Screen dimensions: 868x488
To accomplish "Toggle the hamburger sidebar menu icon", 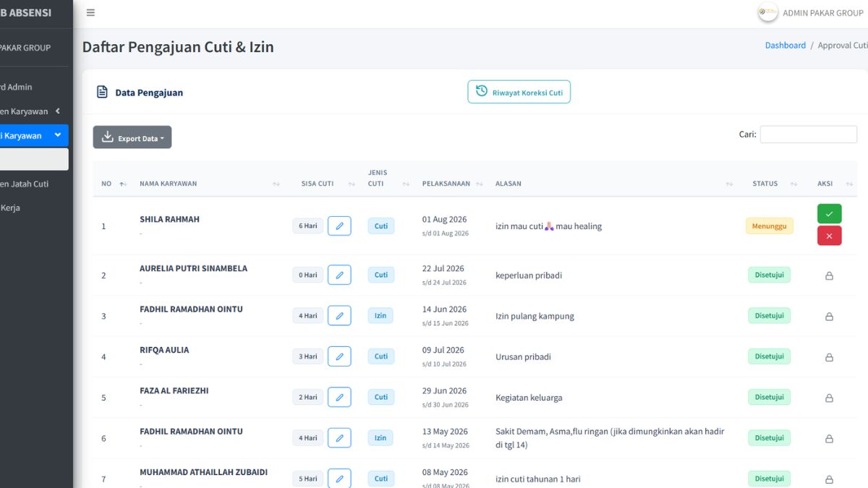I will [90, 12].
